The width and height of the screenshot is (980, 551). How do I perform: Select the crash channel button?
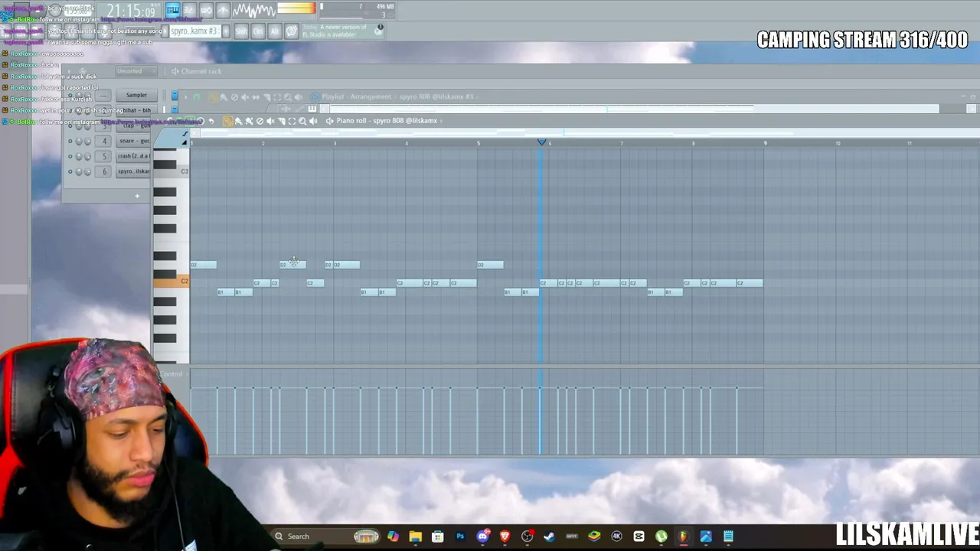[134, 156]
